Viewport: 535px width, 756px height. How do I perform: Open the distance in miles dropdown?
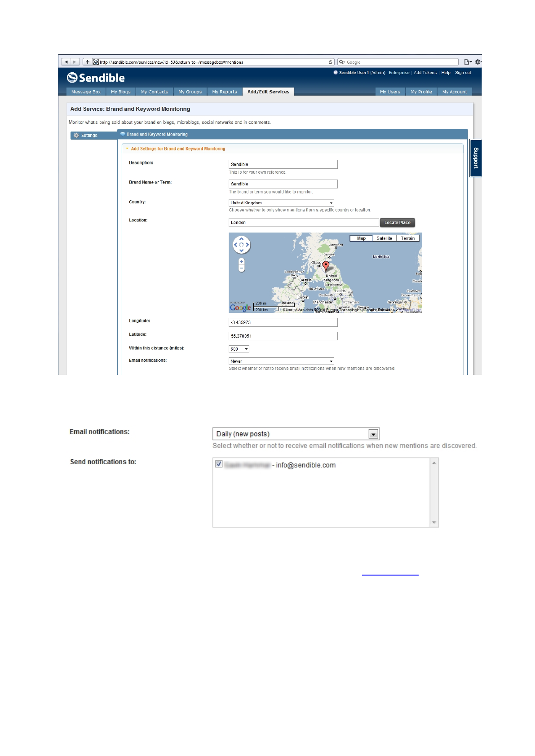239,349
